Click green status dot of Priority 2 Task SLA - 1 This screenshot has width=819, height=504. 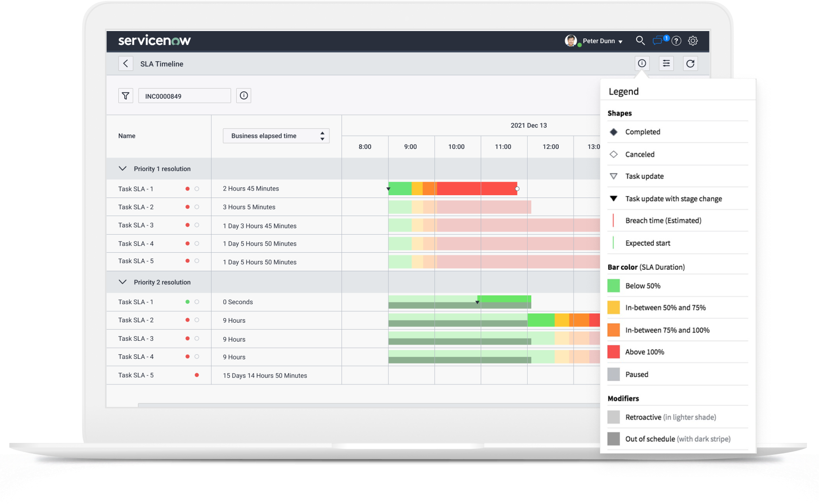click(187, 302)
